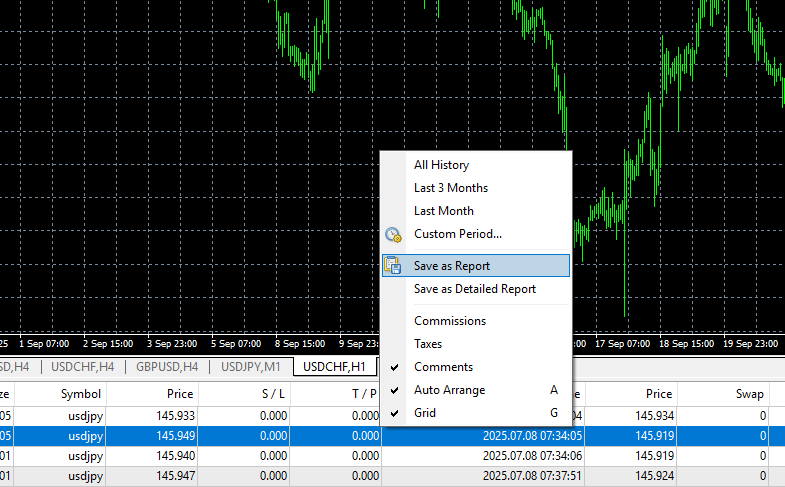Image resolution: width=785 pixels, height=487 pixels.
Task: Click the Save as Report disk icon
Action: (x=393, y=266)
